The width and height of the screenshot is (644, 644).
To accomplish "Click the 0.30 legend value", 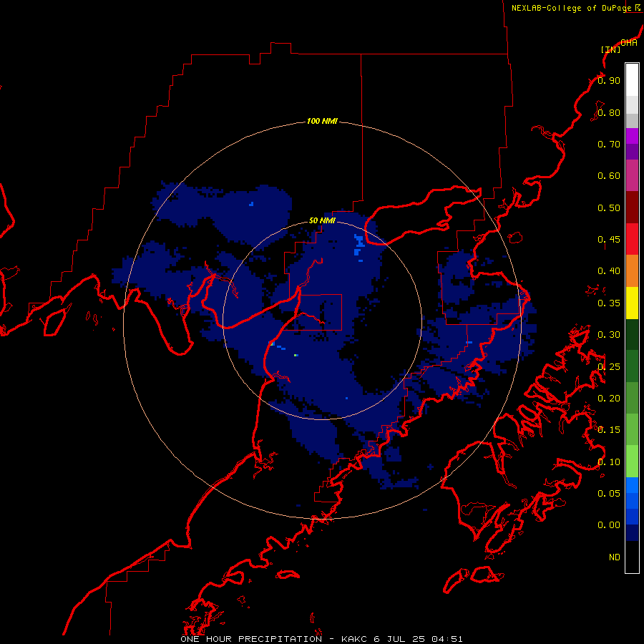I will click(x=609, y=335).
